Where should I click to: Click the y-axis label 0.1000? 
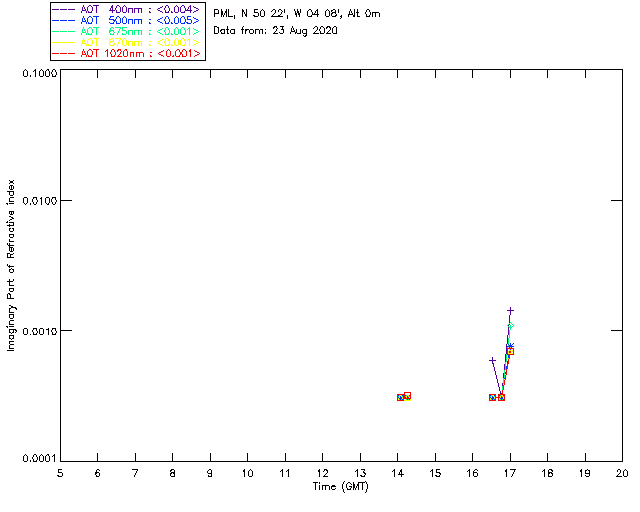click(x=39, y=73)
